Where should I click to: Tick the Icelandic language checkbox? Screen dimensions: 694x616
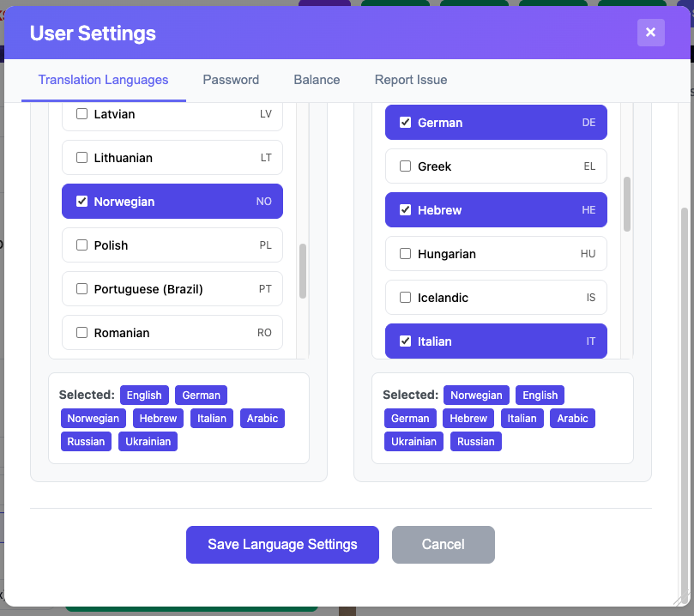(406, 298)
